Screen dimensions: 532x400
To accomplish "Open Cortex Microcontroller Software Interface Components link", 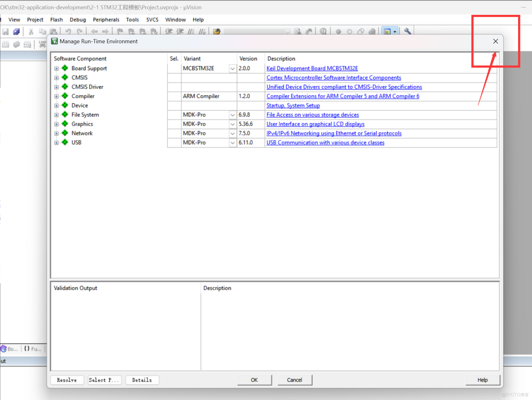I will (x=334, y=78).
